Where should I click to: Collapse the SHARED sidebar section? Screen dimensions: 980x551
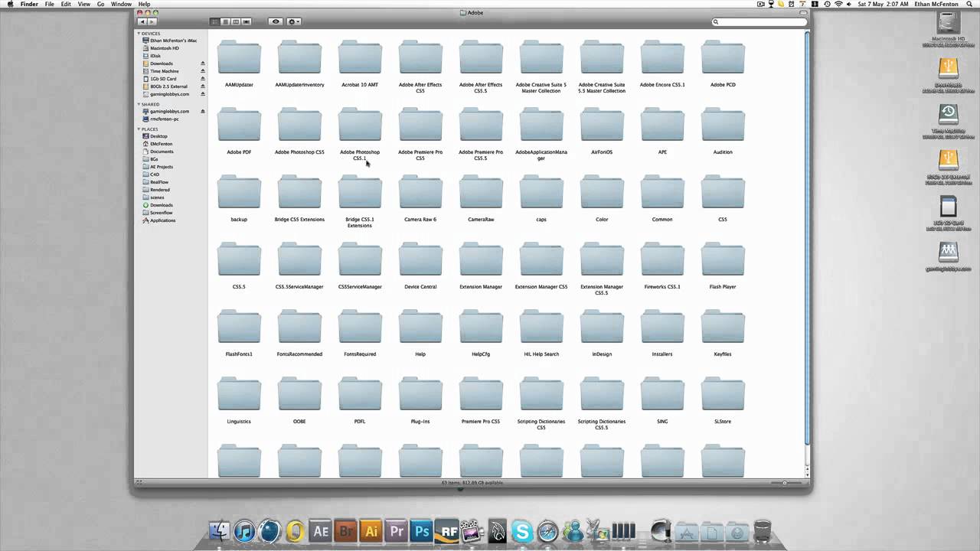(139, 104)
